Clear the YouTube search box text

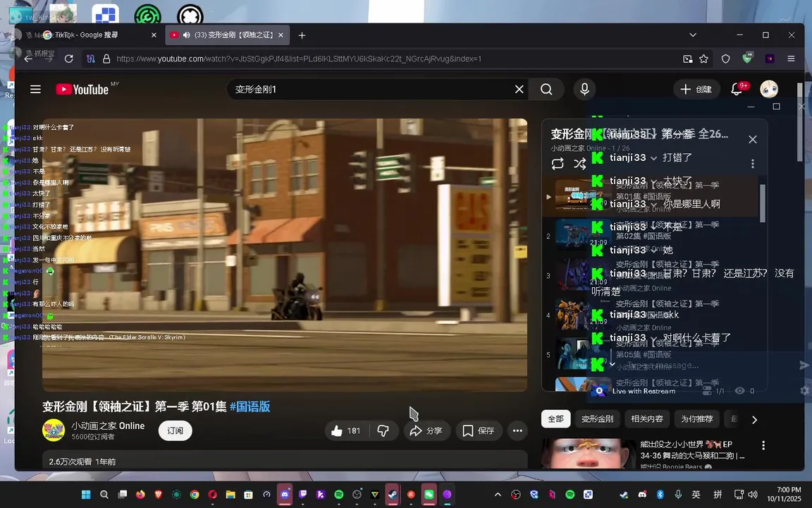(519, 89)
